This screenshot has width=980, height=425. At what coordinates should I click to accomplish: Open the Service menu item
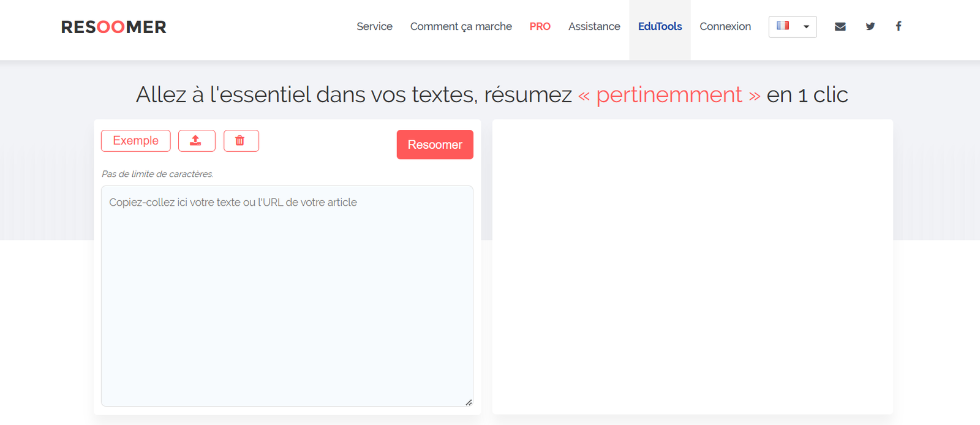[374, 26]
